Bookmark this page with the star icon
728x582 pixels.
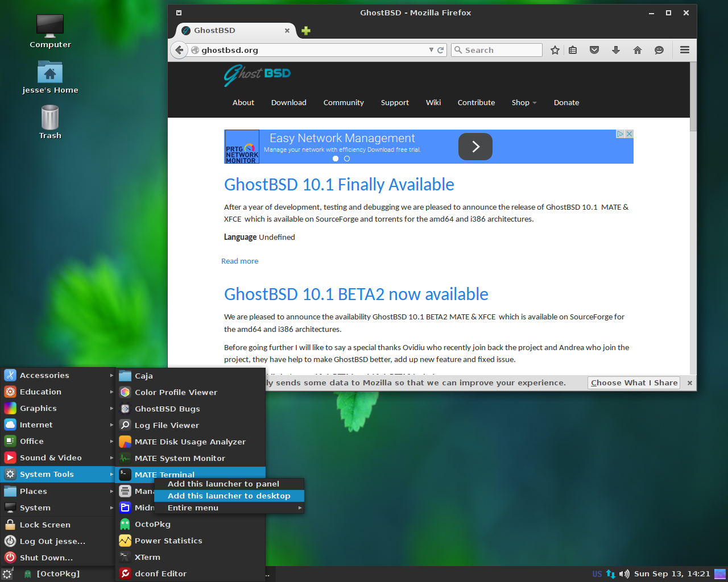tap(555, 50)
